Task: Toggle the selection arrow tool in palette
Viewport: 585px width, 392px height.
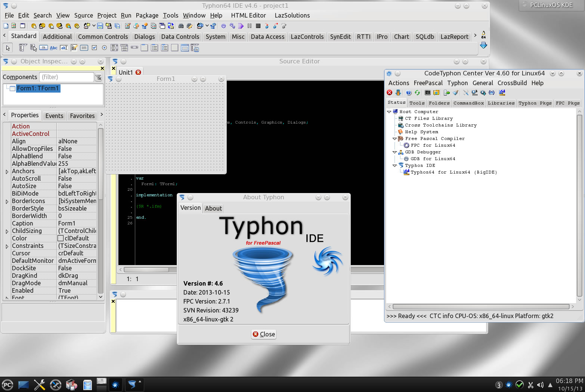Action: tap(8, 48)
